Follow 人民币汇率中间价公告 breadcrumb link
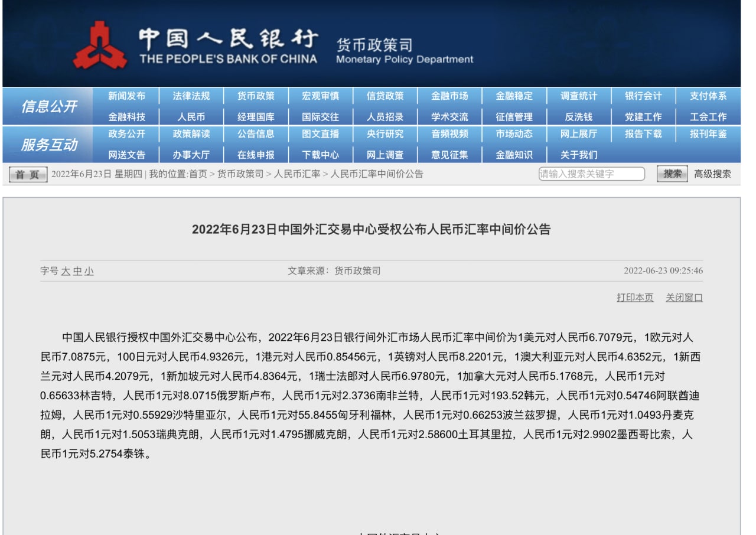Image resolution: width=756 pixels, height=535 pixels. coord(377,174)
